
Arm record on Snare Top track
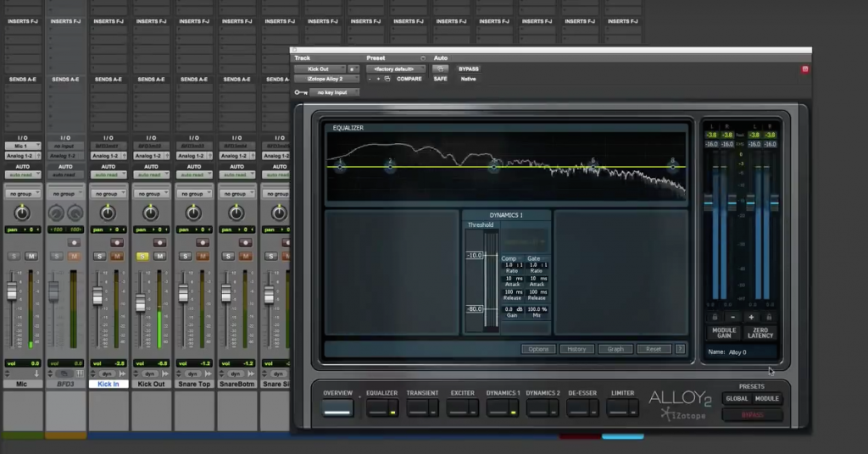[203, 243]
